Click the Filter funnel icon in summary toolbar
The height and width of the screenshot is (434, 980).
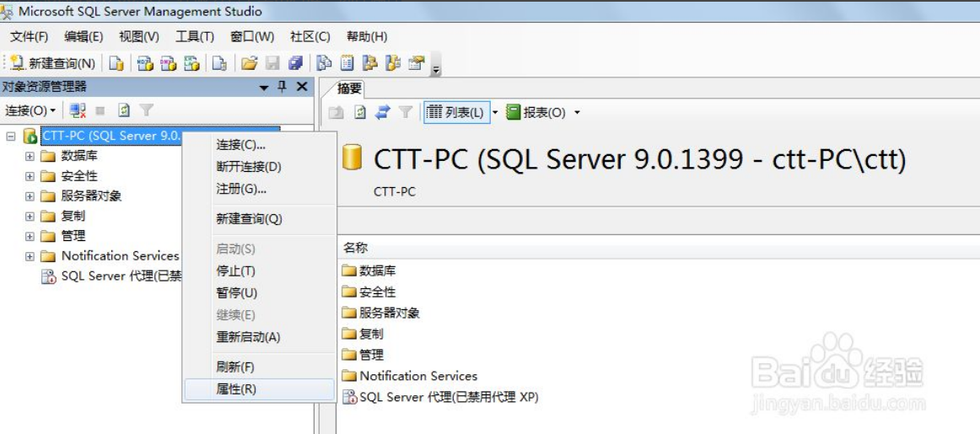406,112
